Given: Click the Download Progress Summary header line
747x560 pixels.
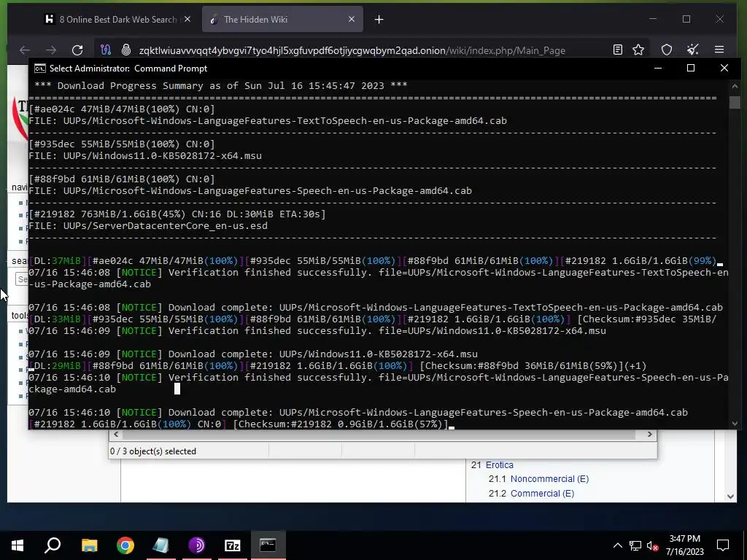Looking at the screenshot, I should tap(220, 86).
